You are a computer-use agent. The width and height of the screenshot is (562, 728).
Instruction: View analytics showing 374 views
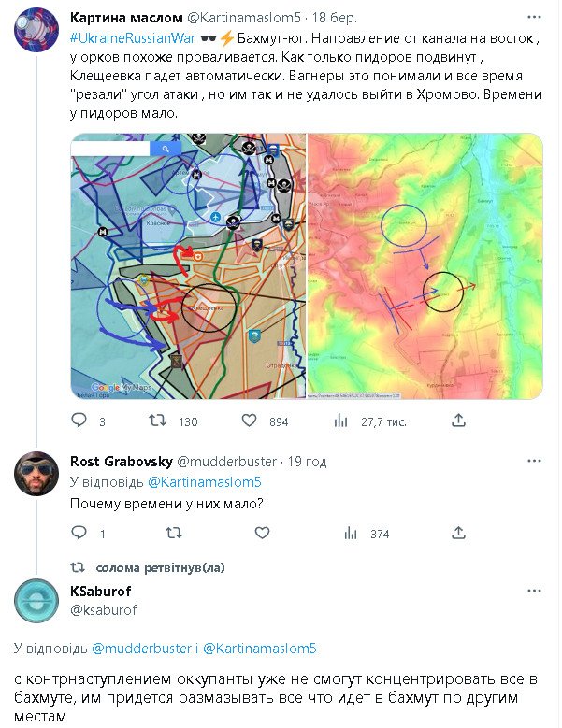coord(352,534)
